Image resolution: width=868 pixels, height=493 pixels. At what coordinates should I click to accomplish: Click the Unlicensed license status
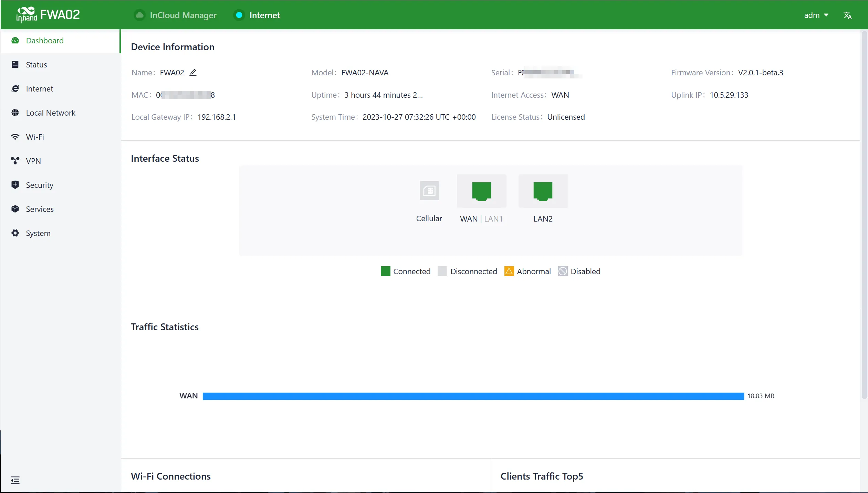coord(566,117)
